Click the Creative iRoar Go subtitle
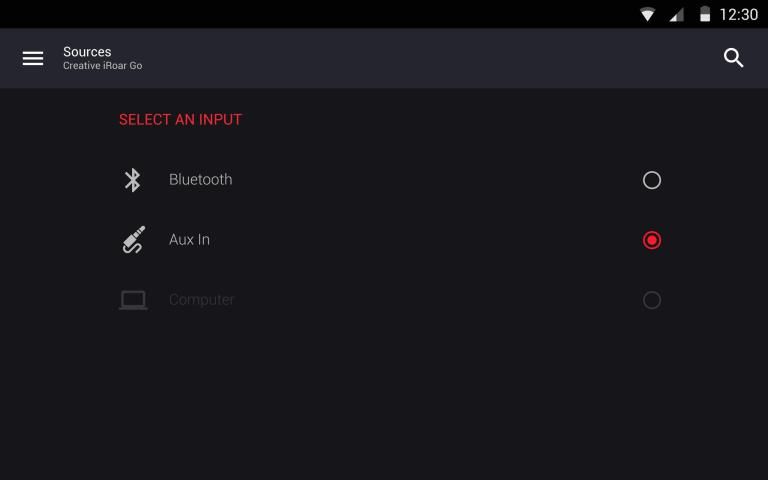This screenshot has width=768, height=480. point(102,66)
